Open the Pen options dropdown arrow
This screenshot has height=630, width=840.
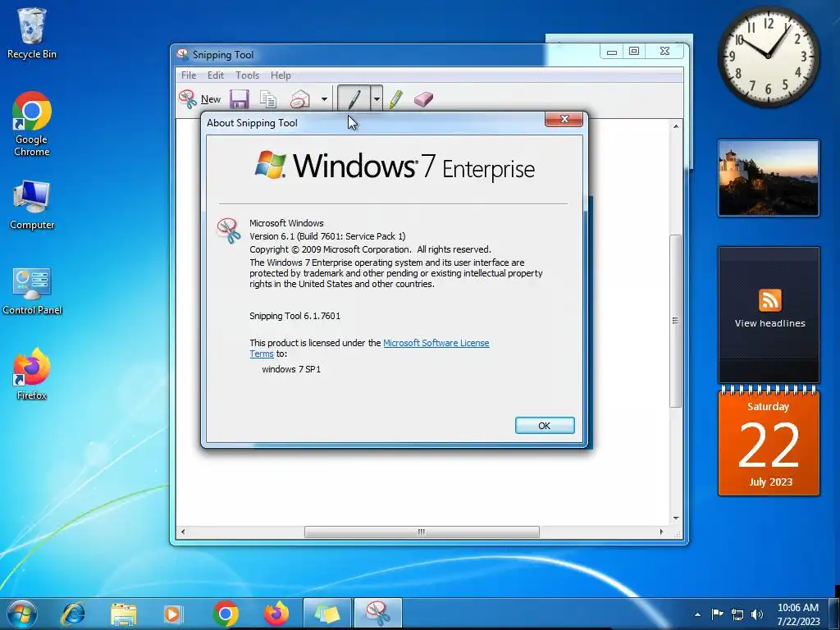377,99
